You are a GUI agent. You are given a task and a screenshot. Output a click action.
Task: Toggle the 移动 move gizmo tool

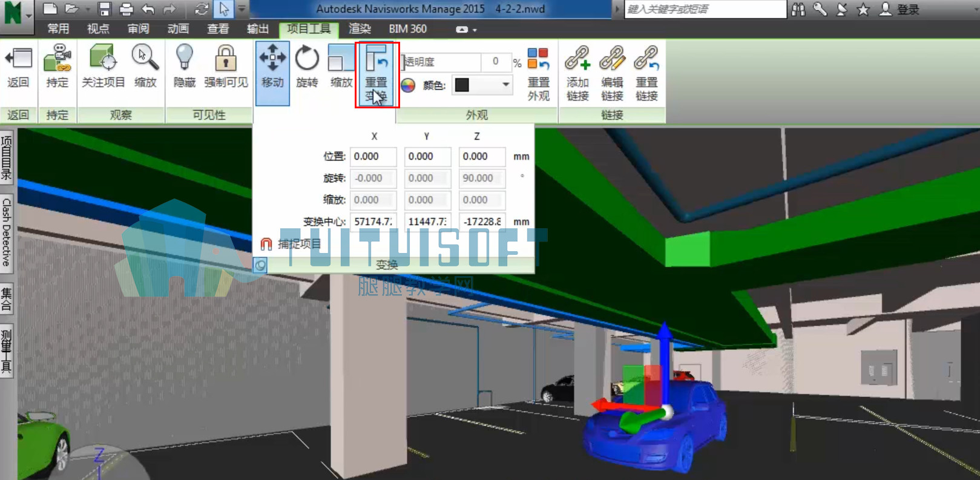click(x=272, y=73)
